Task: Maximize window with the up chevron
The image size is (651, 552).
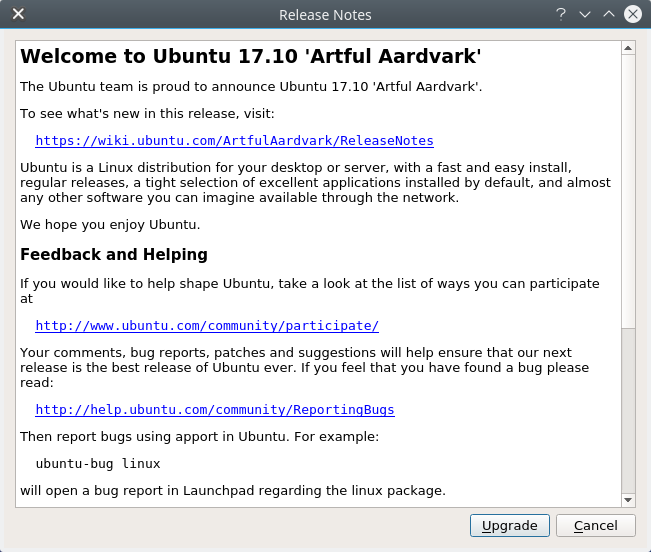Action: [609, 15]
